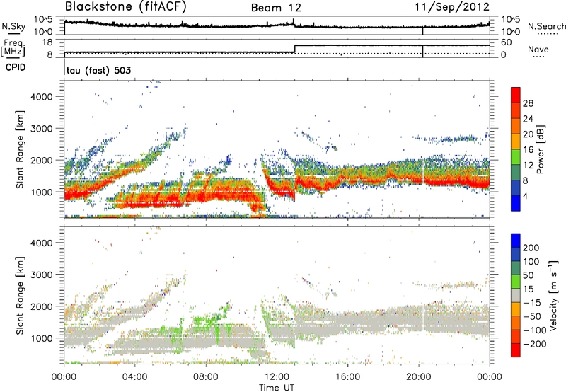
Task: Click the "Time UT" axis title
Action: pos(277,388)
